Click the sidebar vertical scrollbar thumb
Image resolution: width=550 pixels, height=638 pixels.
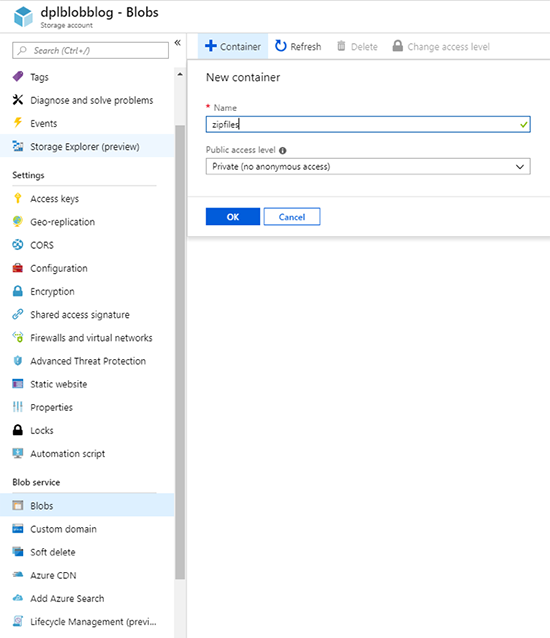pyautogui.click(x=180, y=352)
